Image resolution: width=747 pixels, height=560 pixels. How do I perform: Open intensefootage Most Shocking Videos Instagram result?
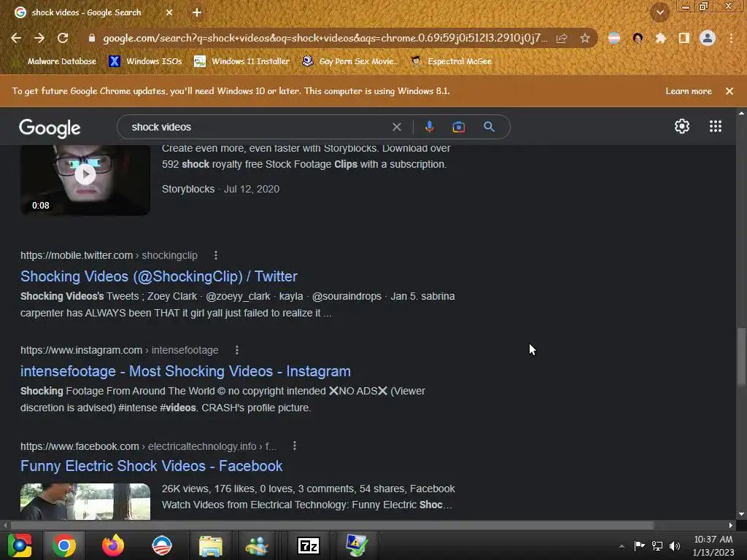185,371
